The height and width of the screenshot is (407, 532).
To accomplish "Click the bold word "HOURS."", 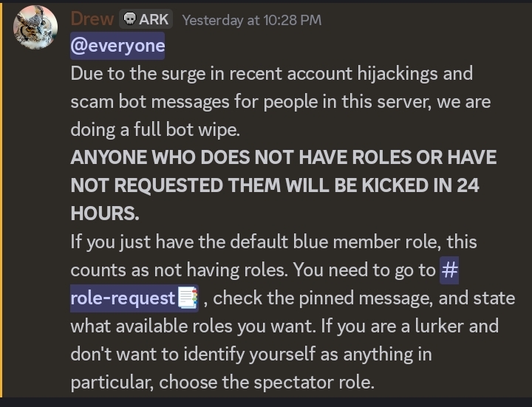I will [104, 214].
